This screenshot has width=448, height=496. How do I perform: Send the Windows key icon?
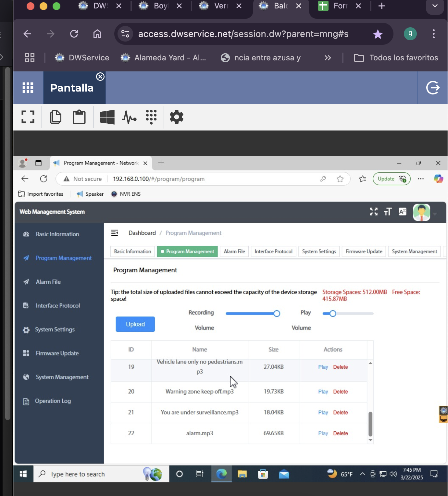pyautogui.click(x=107, y=117)
